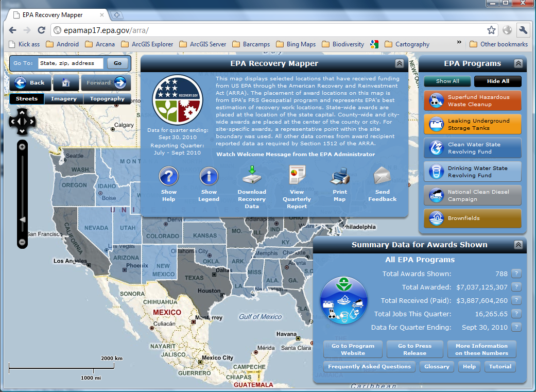Collapse the EPA Programs panel
This screenshot has height=392, width=536.
(x=519, y=63)
